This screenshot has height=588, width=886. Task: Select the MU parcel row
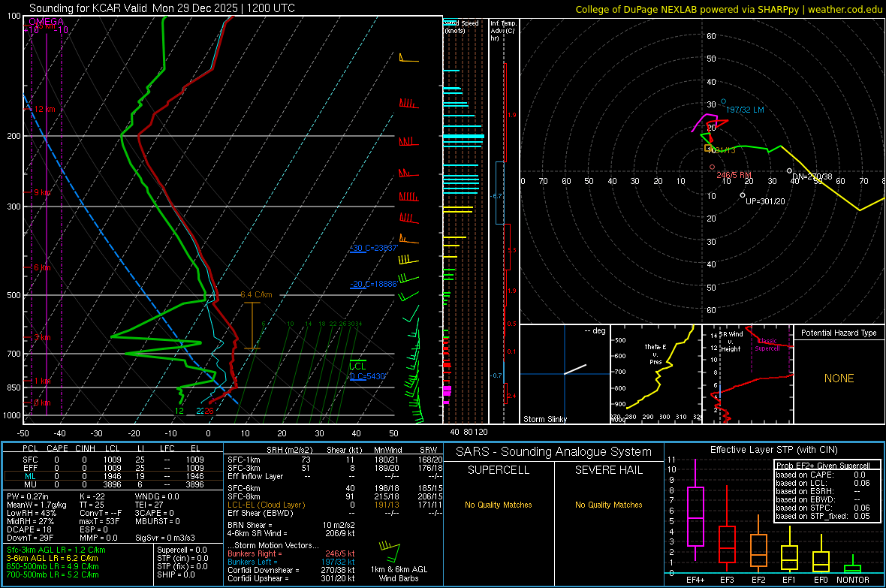(113, 484)
